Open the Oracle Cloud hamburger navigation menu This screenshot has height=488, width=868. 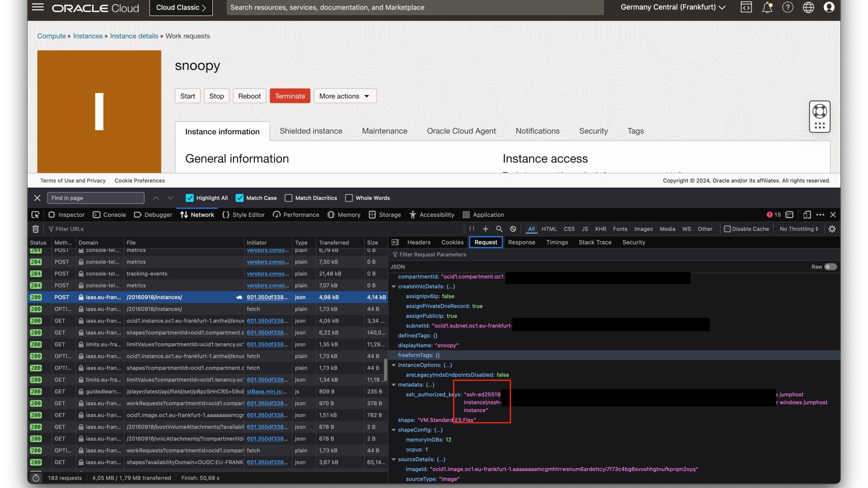click(x=38, y=7)
